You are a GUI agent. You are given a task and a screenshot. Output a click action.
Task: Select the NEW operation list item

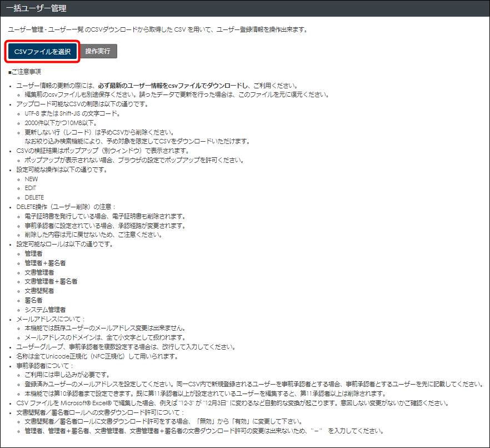(x=32, y=179)
